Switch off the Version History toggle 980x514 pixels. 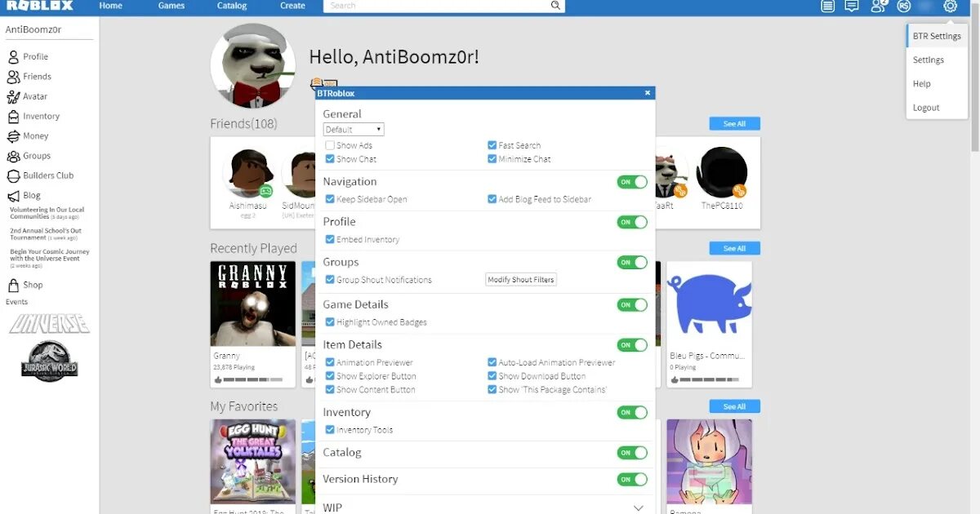click(x=632, y=480)
